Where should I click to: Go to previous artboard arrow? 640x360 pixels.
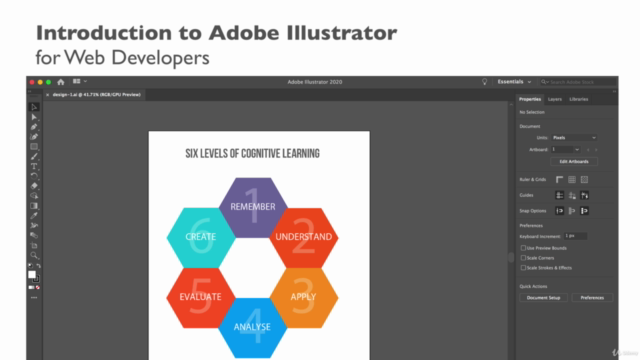588,150
